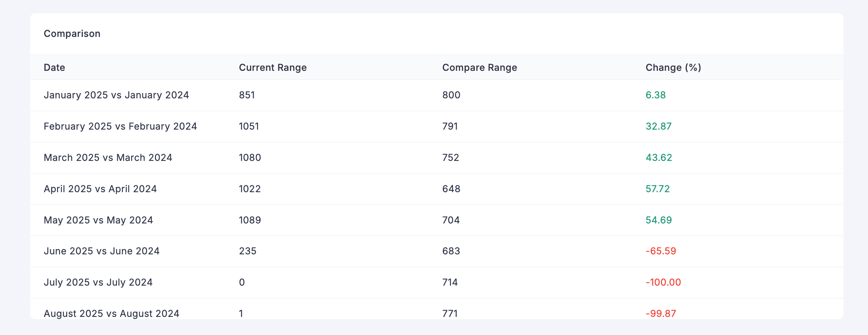868x335 pixels.
Task: Click the current range value 1051
Action: (x=249, y=126)
